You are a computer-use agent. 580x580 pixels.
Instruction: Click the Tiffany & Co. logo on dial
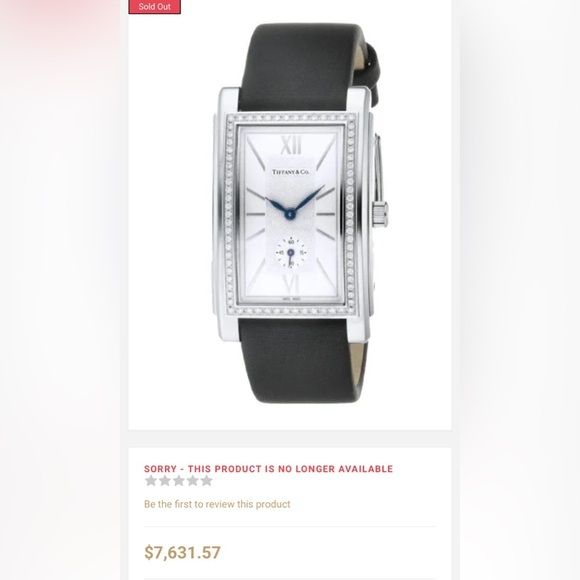(x=291, y=172)
